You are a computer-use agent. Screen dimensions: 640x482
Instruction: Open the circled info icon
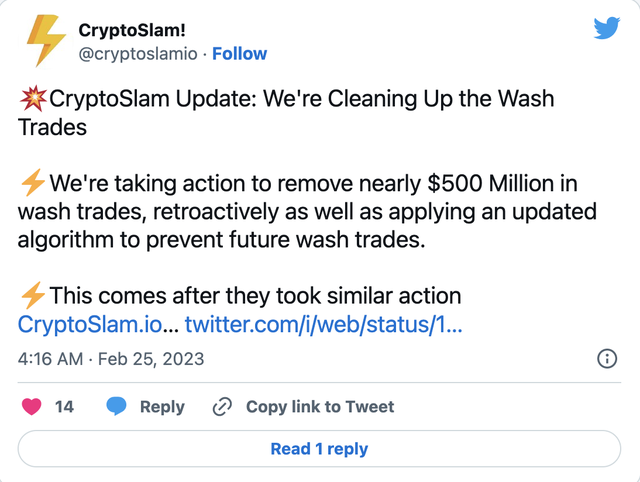coord(607,358)
